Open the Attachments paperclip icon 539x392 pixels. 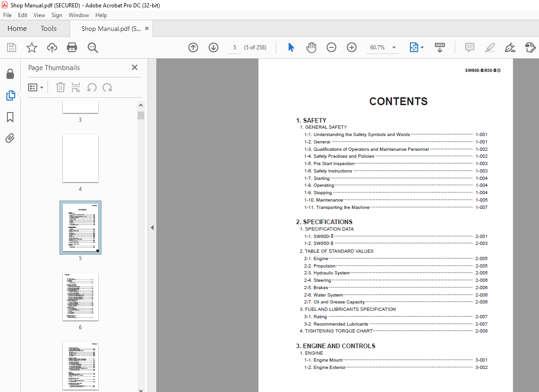pos(10,138)
